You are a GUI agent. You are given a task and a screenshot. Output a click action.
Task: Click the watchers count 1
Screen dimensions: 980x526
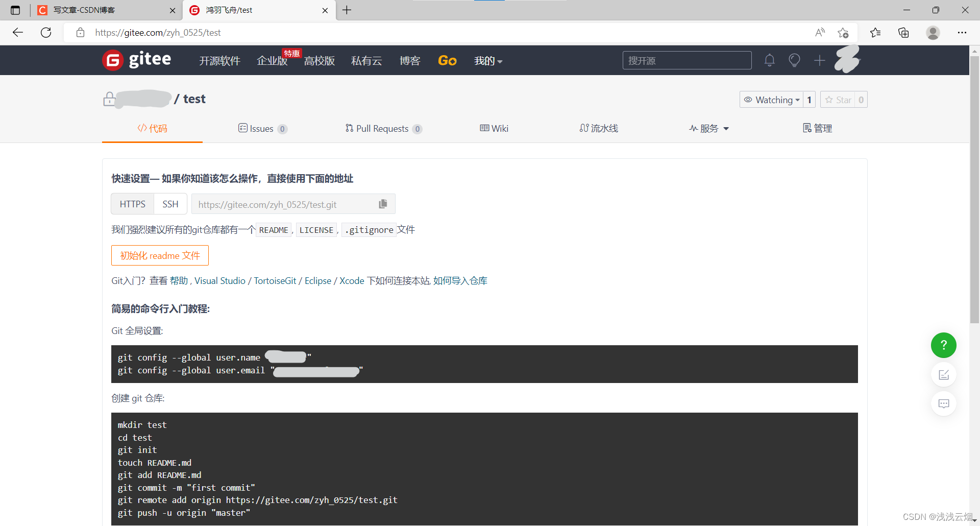pyautogui.click(x=809, y=100)
